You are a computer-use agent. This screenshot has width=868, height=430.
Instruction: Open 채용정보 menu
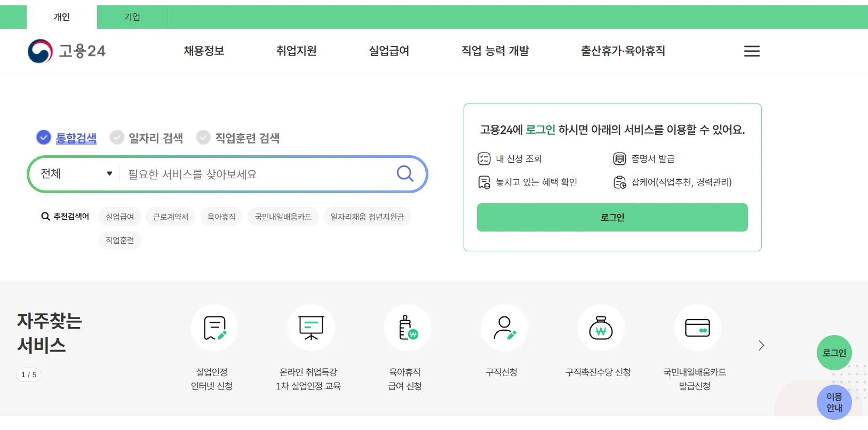(x=204, y=51)
